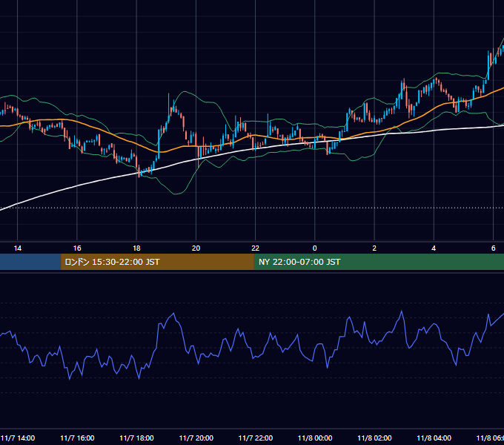Viewport: 504px width, 445px height.
Task: Click the 11/7 14:00 date label
Action: click(x=18, y=438)
